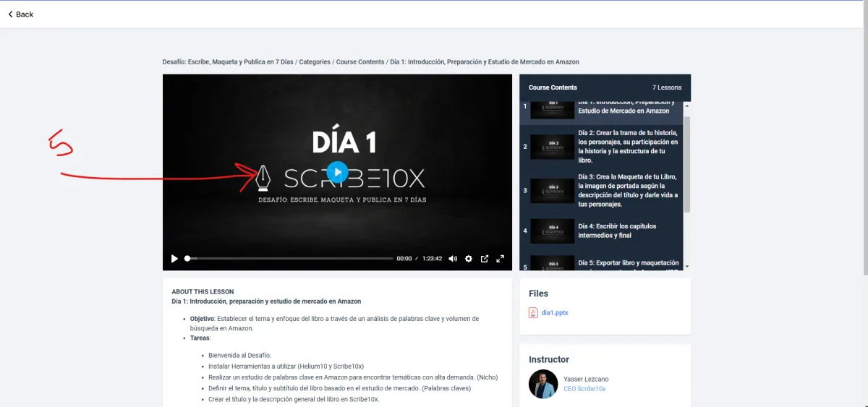Click the 'Tareas:' bullet label
The width and height of the screenshot is (868, 407).
click(200, 338)
